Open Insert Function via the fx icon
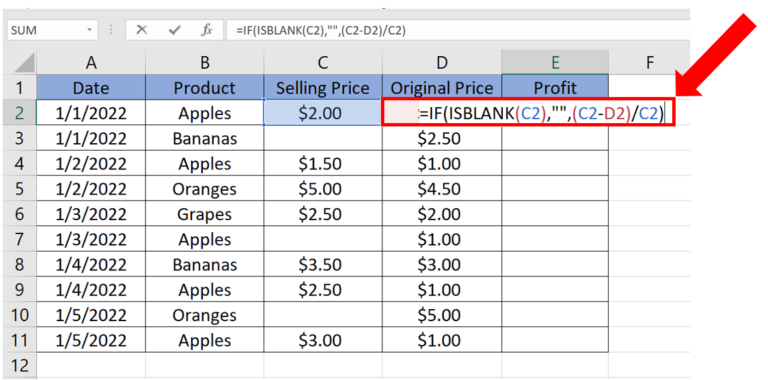Screen dimensions: 768x380 (x=207, y=30)
